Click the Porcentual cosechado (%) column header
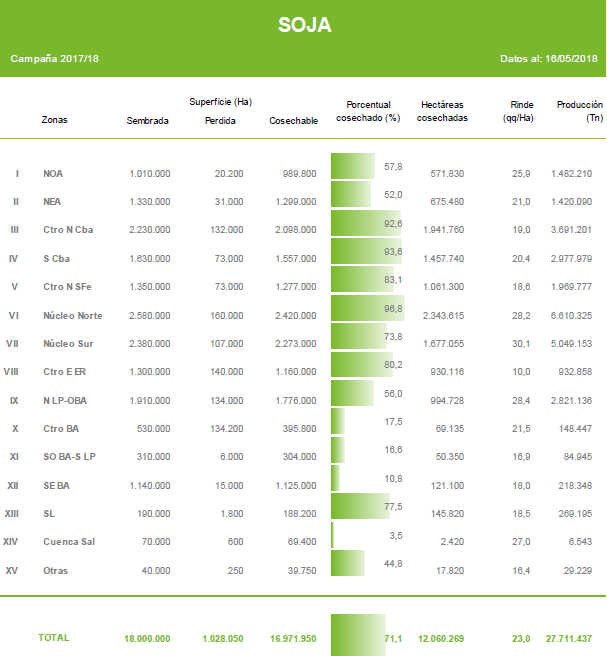Viewport: 607px width, 656px height. point(368,111)
